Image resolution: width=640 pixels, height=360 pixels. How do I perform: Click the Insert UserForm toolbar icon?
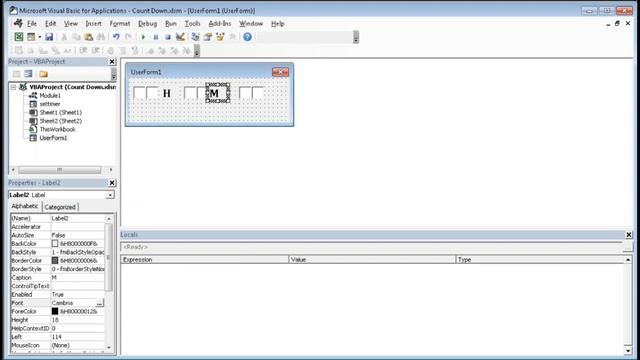point(31,37)
